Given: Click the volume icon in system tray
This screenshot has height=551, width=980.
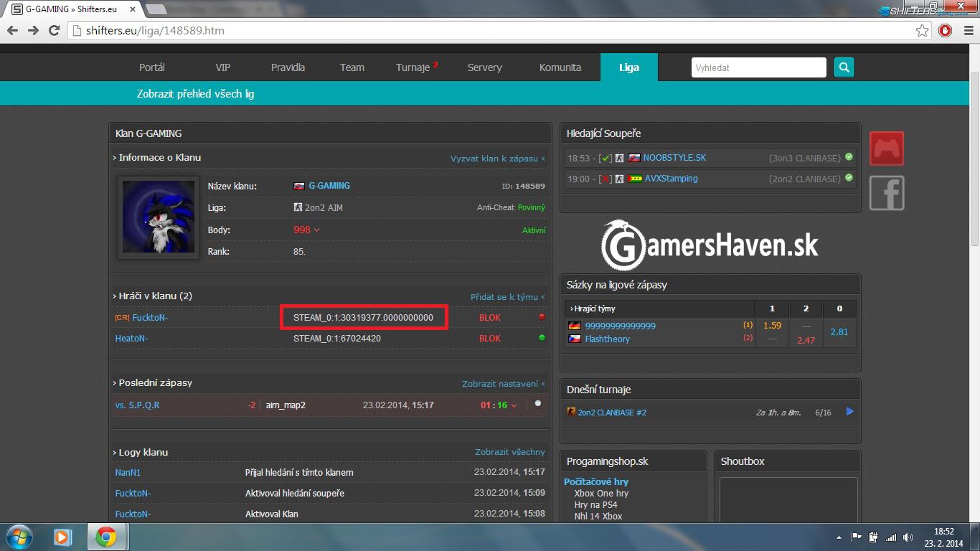Looking at the screenshot, I should coord(908,537).
